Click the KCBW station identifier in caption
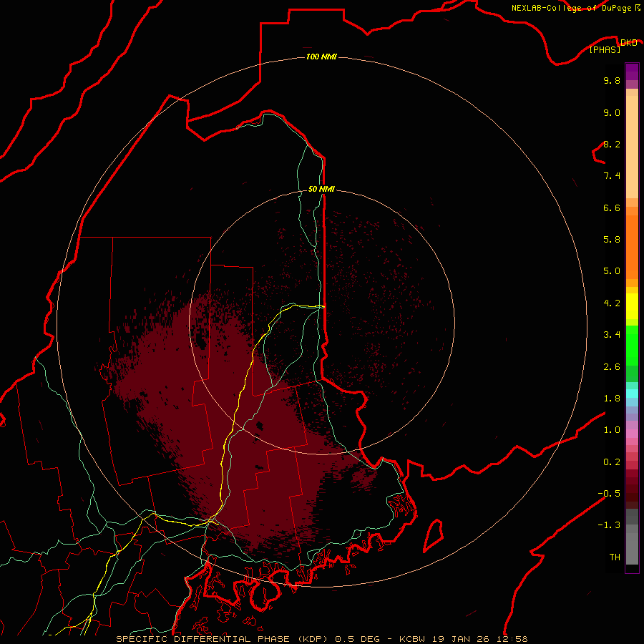 [x=412, y=639]
